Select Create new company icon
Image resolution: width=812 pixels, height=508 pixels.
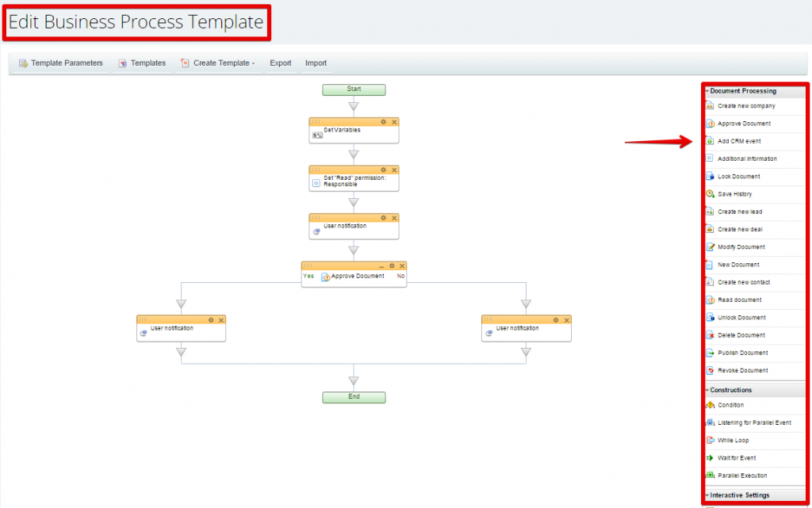tap(710, 105)
